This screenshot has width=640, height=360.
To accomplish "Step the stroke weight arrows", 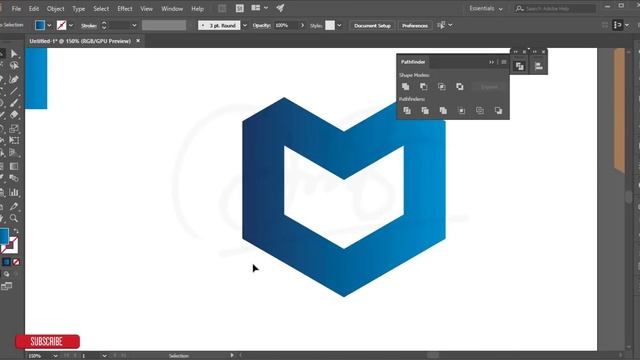I will (104, 25).
